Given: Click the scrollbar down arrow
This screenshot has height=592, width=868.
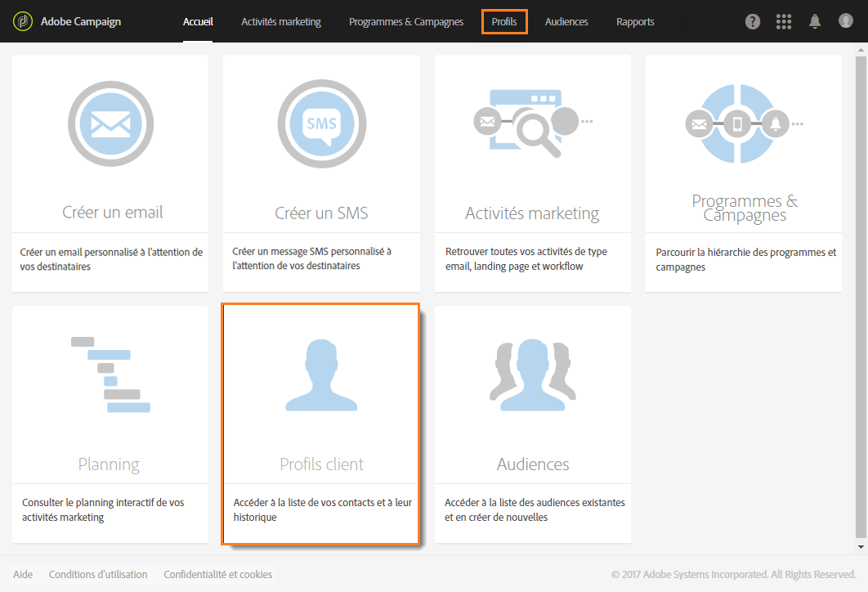Looking at the screenshot, I should [x=861, y=546].
